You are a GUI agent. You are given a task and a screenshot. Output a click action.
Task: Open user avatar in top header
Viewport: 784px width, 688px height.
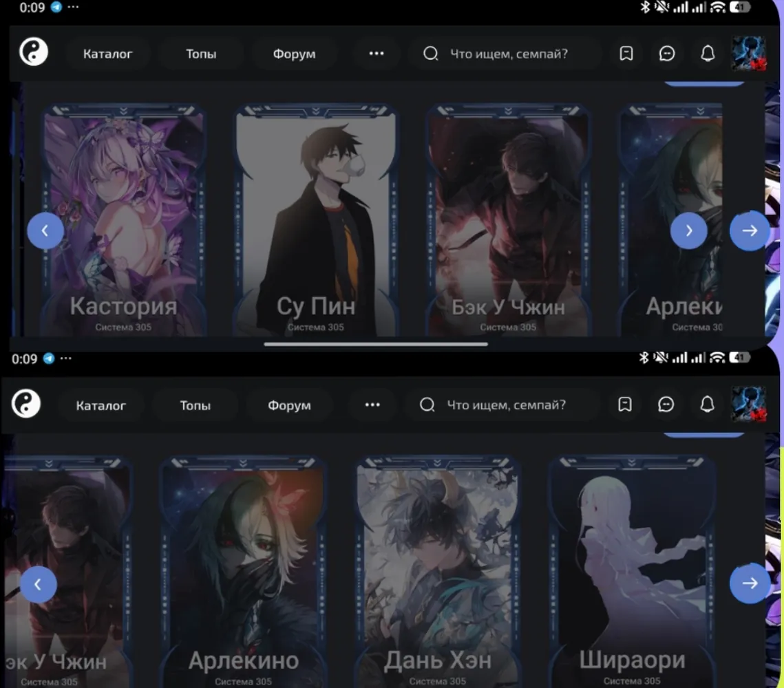pos(748,53)
